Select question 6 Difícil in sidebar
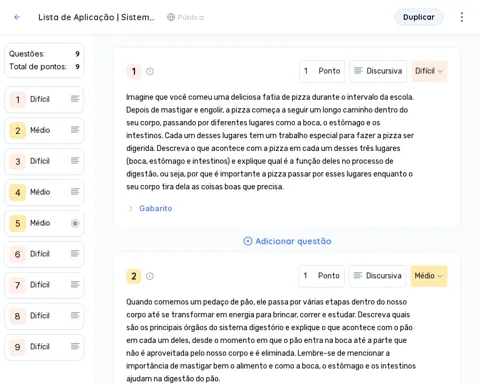This screenshot has height=384, width=480. click(44, 254)
